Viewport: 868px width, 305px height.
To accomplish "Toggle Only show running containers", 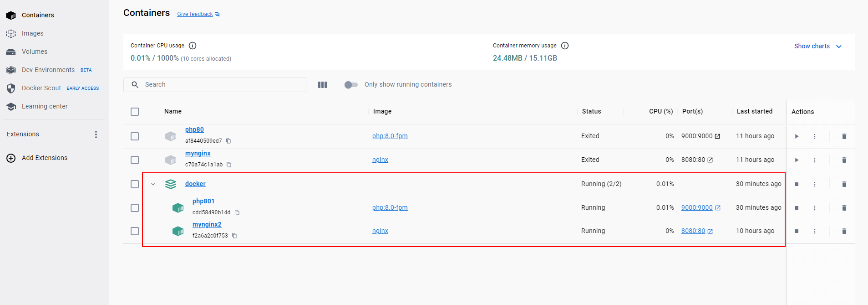I will (351, 85).
